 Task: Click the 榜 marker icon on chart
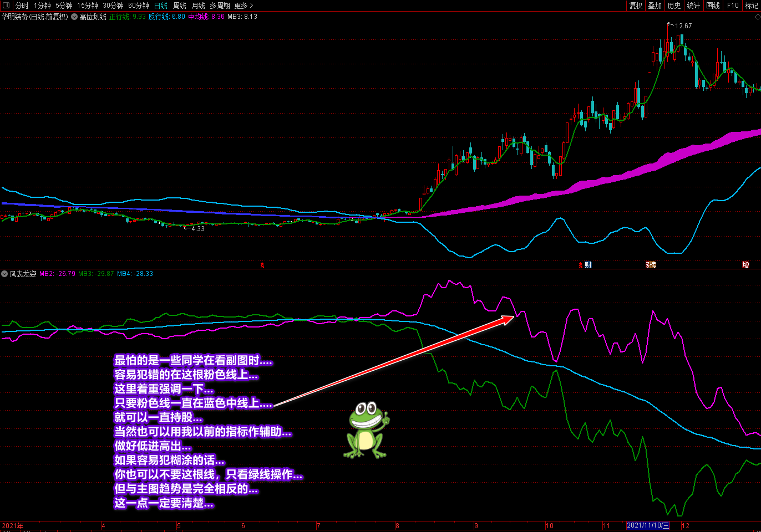pos(651,265)
